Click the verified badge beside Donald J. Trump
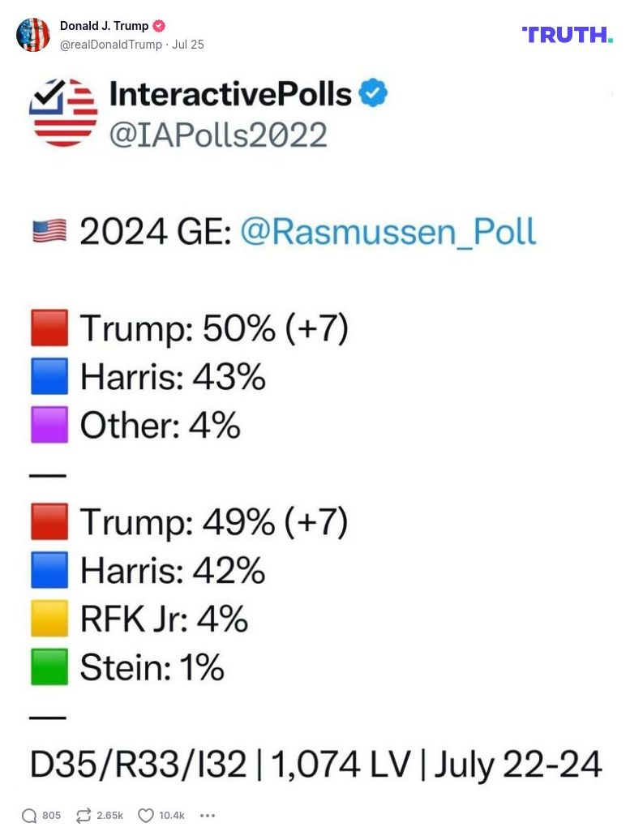The image size is (630, 840). coord(157,25)
